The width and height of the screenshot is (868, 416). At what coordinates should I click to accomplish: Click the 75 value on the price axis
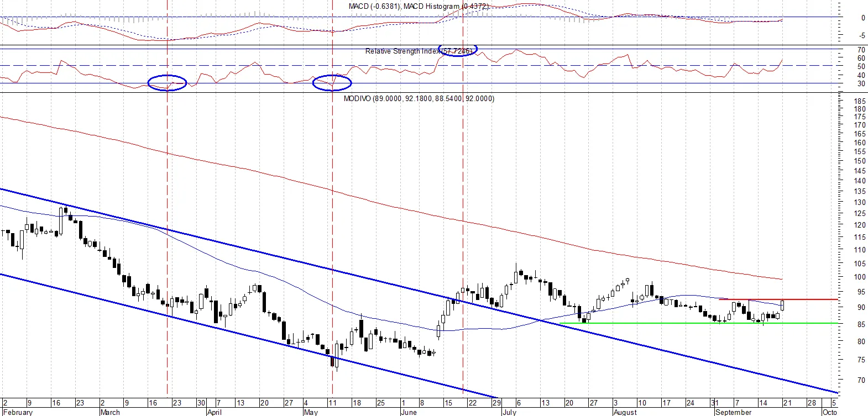click(x=861, y=360)
